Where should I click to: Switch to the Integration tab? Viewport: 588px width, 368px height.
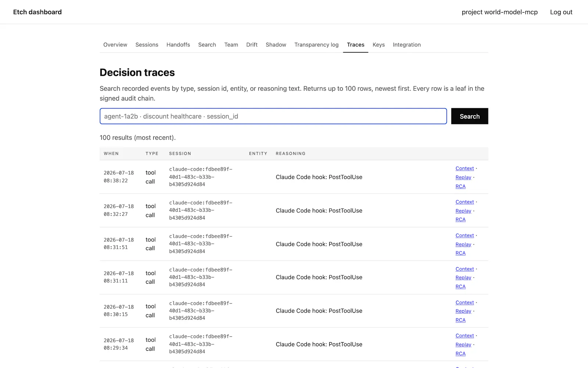pos(407,45)
